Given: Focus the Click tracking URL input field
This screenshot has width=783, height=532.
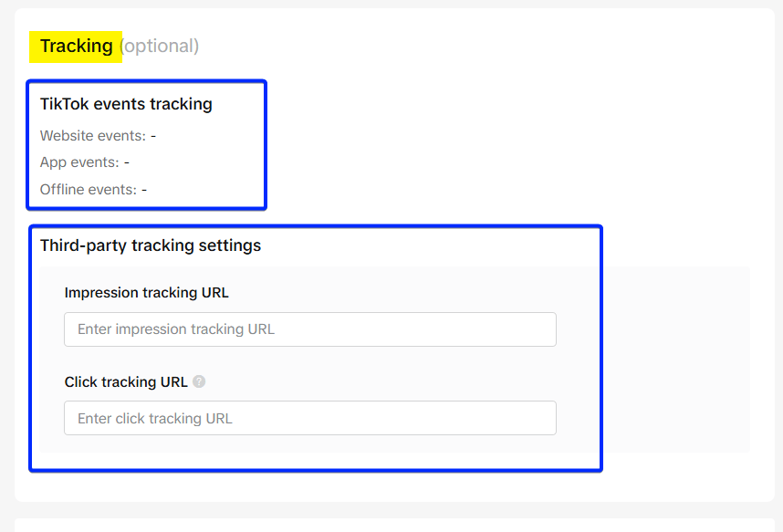Looking at the screenshot, I should click(x=309, y=419).
